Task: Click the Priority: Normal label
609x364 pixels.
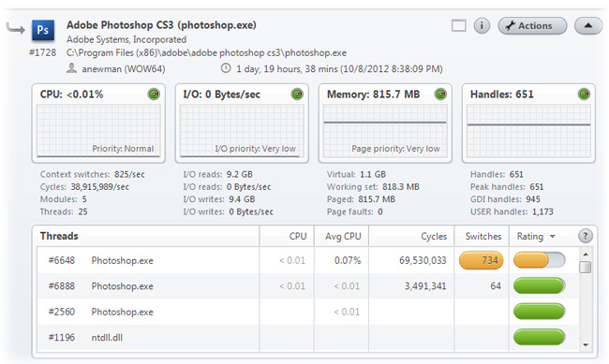Action: 123,149
